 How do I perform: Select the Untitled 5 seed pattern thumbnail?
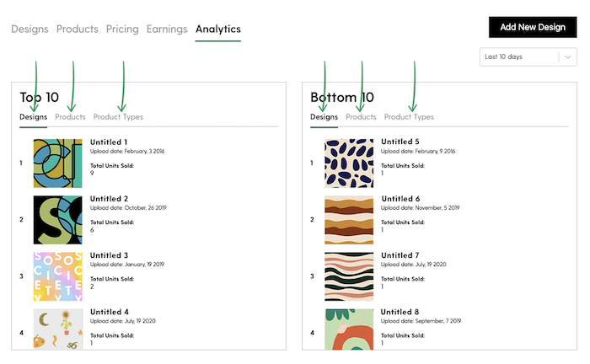click(x=349, y=163)
